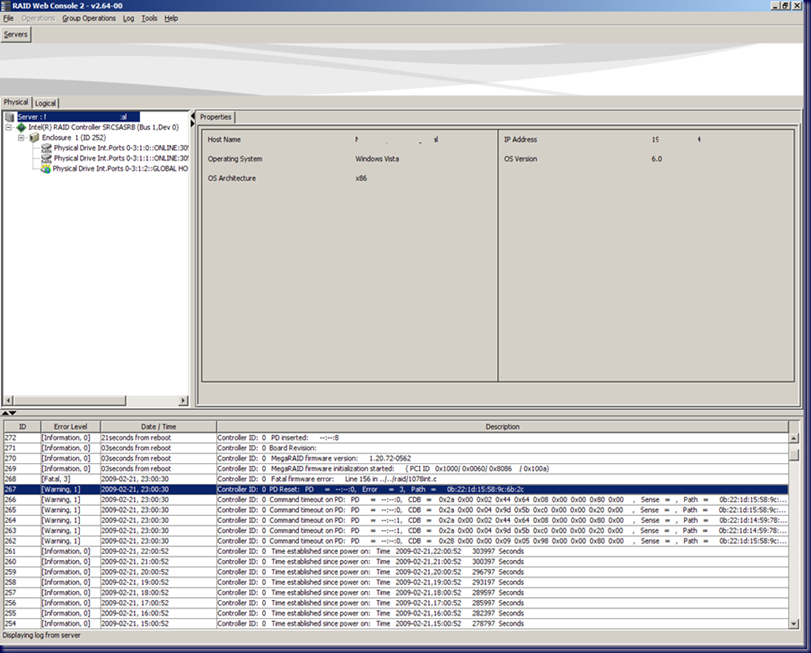811x653 pixels.
Task: Select log entry 254 at 15:00:52
Action: point(396,624)
